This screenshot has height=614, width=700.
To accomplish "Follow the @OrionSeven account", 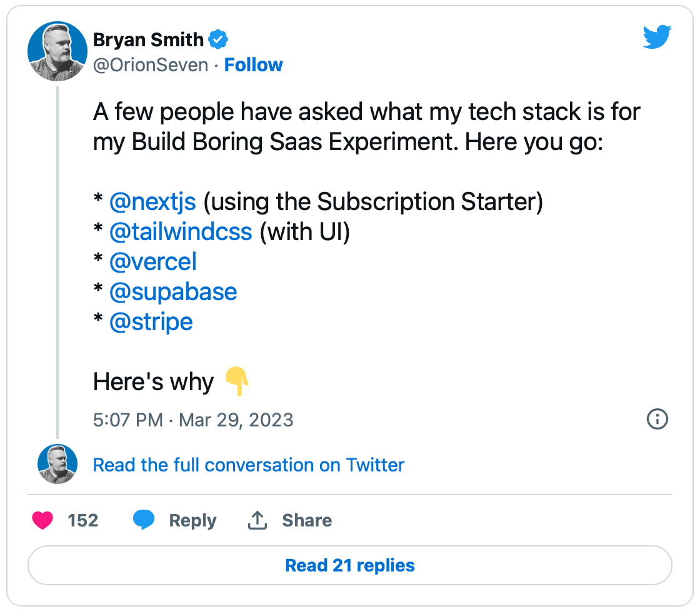I will click(x=253, y=65).
